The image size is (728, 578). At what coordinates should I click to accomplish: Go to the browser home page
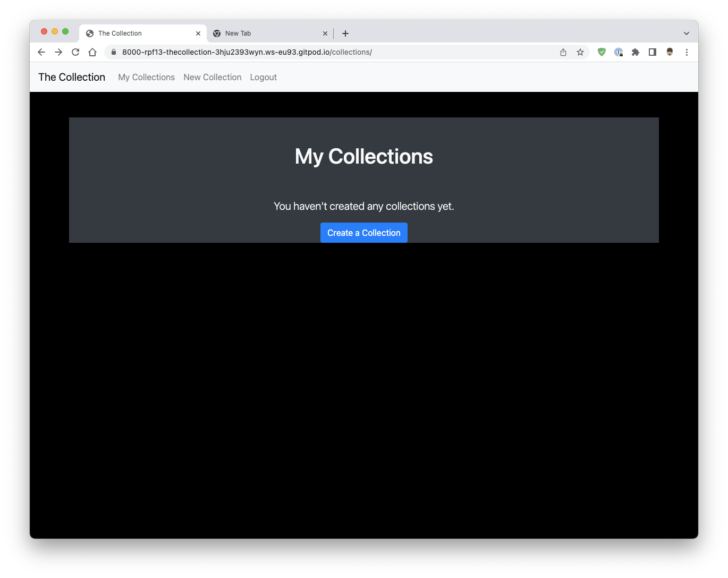pos(92,52)
